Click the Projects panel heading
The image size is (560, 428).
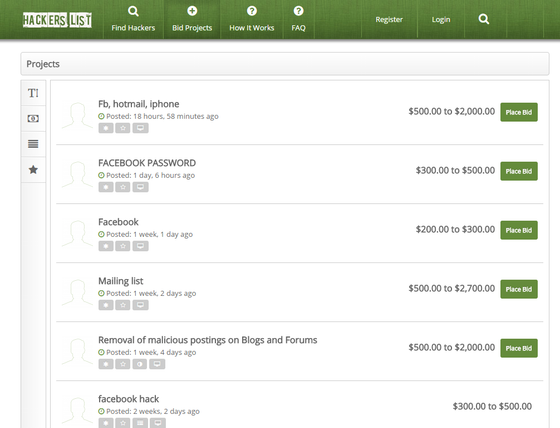coord(285,64)
